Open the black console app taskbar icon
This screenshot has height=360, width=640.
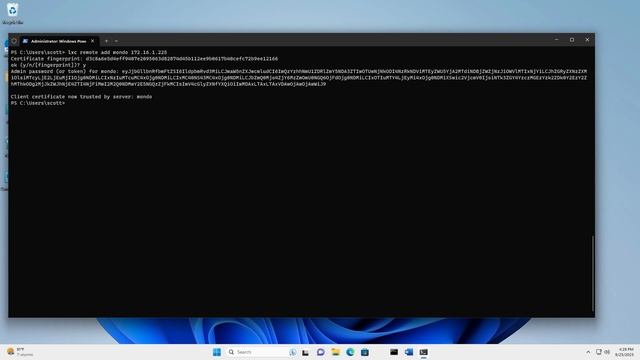394,352
